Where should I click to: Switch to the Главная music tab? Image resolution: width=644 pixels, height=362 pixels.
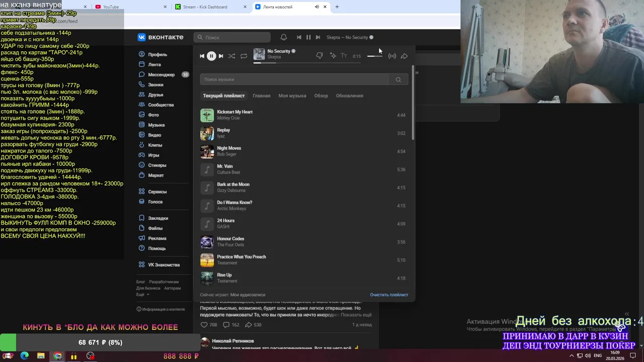pyautogui.click(x=261, y=96)
